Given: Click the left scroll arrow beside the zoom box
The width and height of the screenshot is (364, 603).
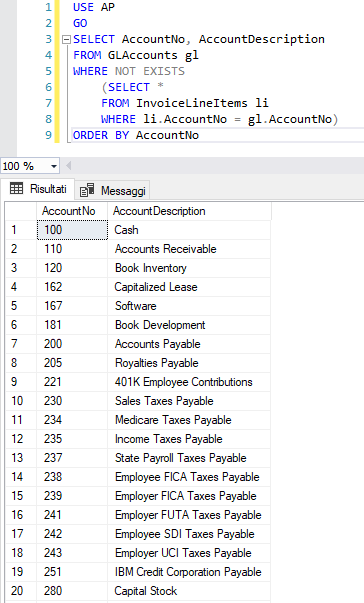Looking at the screenshot, I should point(69,166).
